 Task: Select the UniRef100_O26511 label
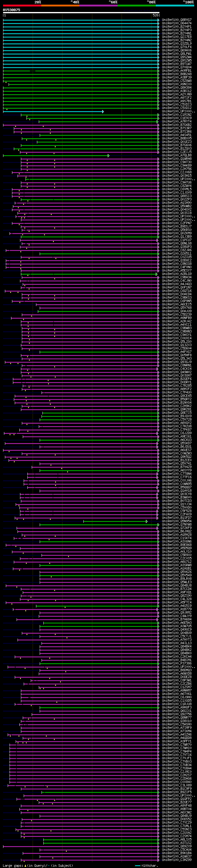177,253
